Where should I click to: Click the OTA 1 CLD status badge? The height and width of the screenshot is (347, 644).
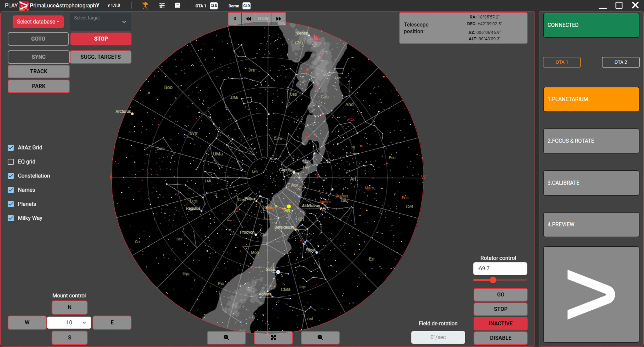214,6
